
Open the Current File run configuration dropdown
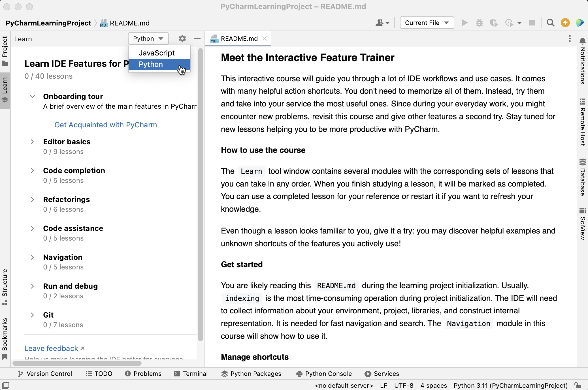pos(427,23)
